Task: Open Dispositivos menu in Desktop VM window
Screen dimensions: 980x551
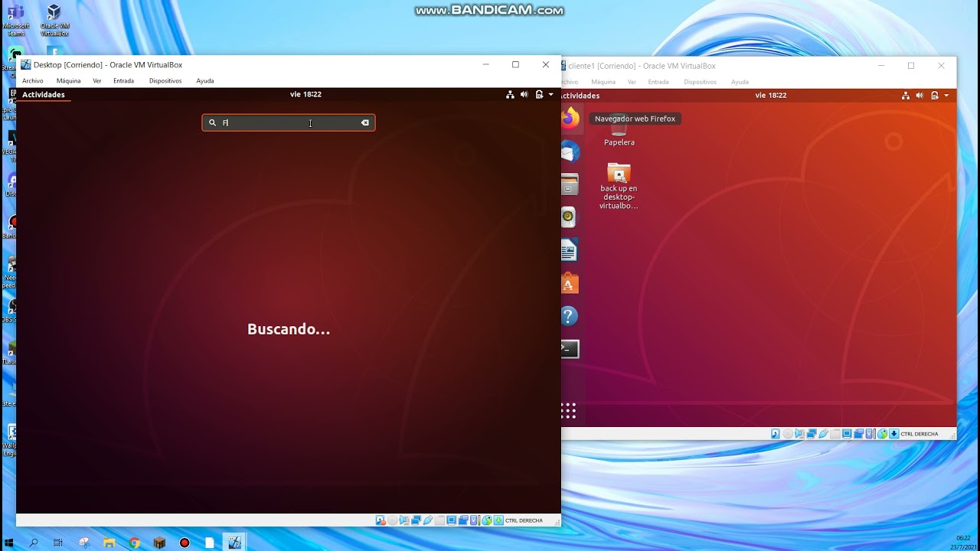Action: pos(165,80)
